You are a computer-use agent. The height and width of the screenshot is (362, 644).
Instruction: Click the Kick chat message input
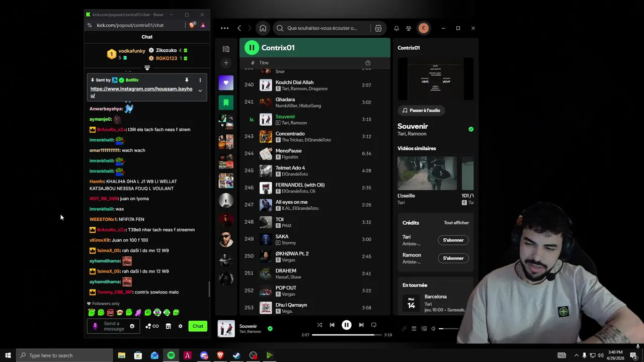tap(114, 326)
